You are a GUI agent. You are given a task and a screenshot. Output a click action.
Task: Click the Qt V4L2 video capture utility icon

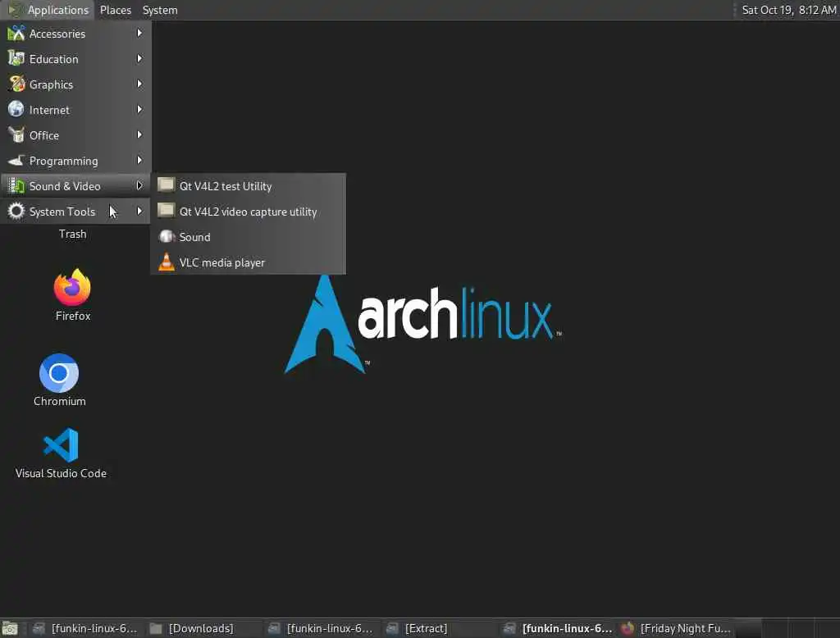166,211
